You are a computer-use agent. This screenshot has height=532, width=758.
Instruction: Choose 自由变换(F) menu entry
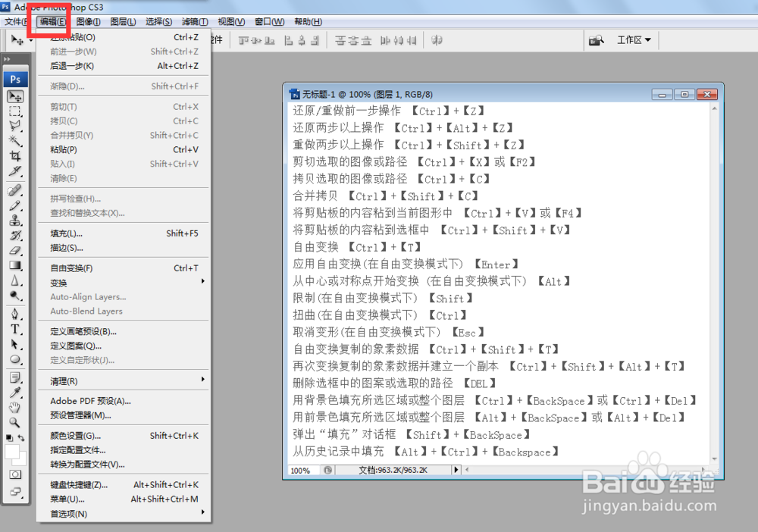click(124, 268)
